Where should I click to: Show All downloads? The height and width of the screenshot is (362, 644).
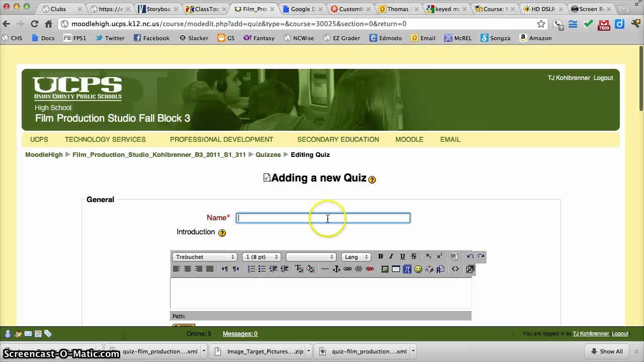pyautogui.click(x=607, y=351)
